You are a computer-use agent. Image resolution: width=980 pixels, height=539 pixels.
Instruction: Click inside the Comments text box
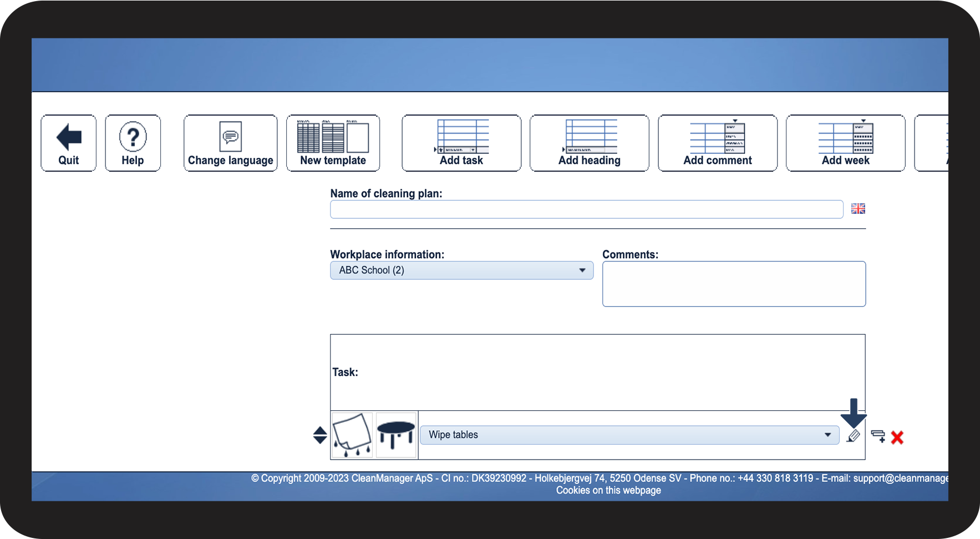coord(733,284)
